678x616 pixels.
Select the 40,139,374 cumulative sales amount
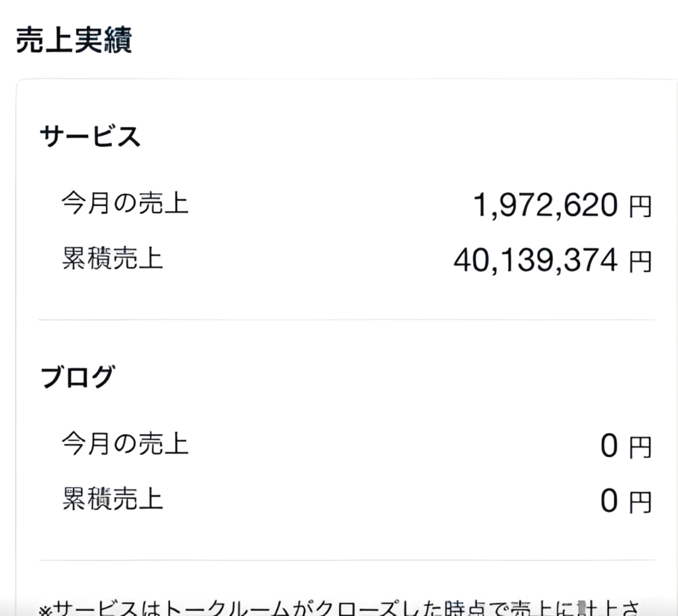pyautogui.click(x=535, y=262)
